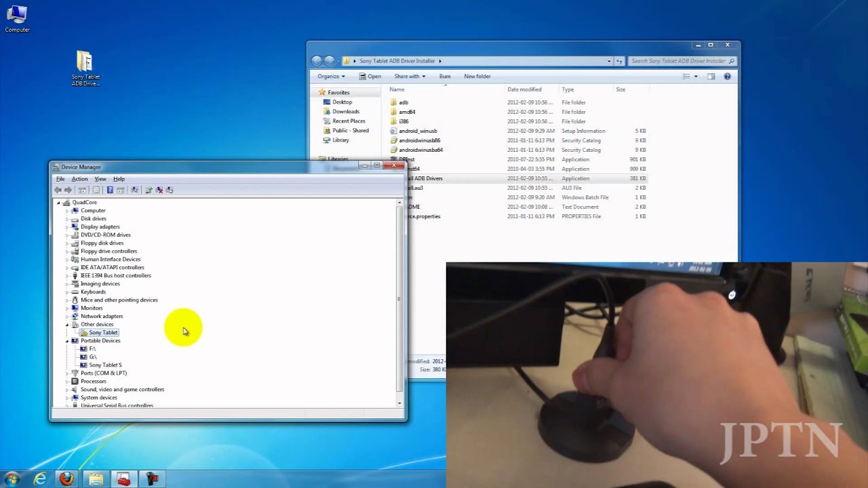Click Scan for hardware changes toolbar icon
The image size is (868, 488).
click(x=134, y=190)
